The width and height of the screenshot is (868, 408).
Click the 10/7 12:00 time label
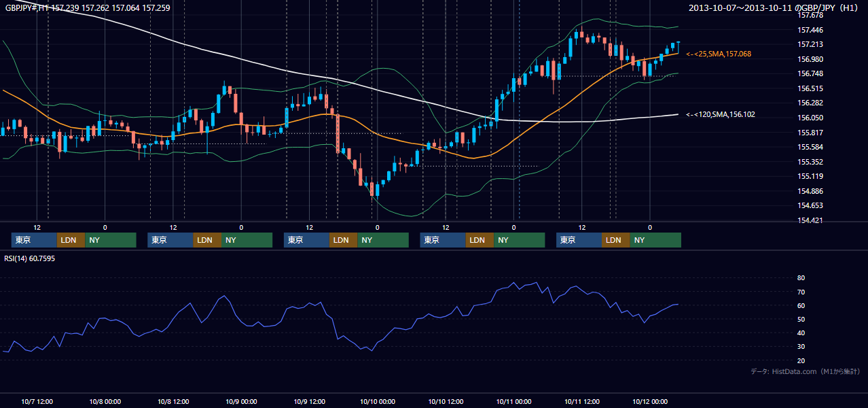pyautogui.click(x=37, y=401)
